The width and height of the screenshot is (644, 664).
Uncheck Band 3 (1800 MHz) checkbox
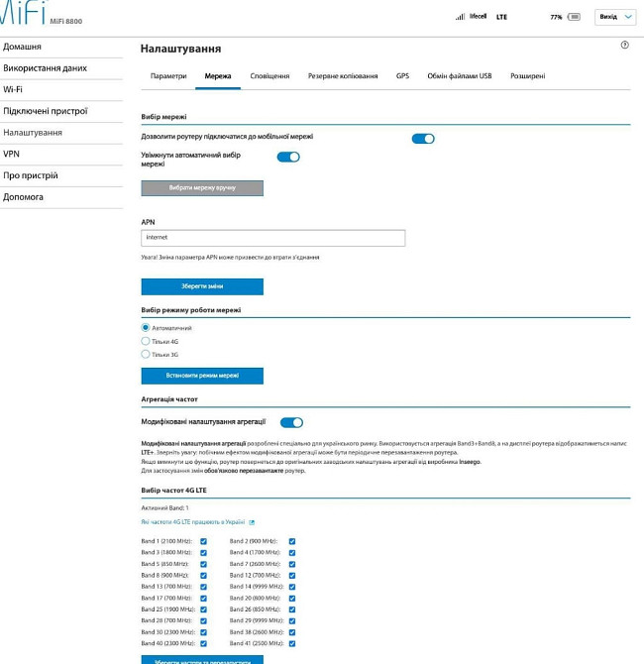[x=204, y=553]
